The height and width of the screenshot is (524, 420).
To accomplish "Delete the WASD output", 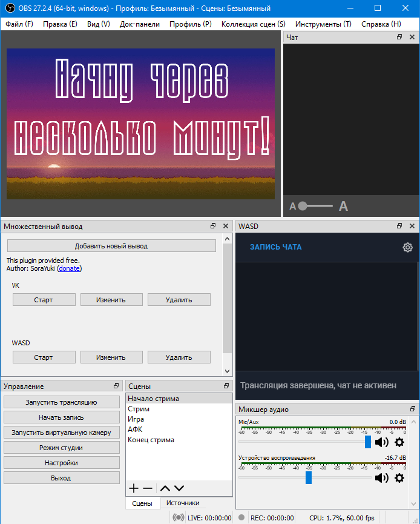I will [179, 357].
